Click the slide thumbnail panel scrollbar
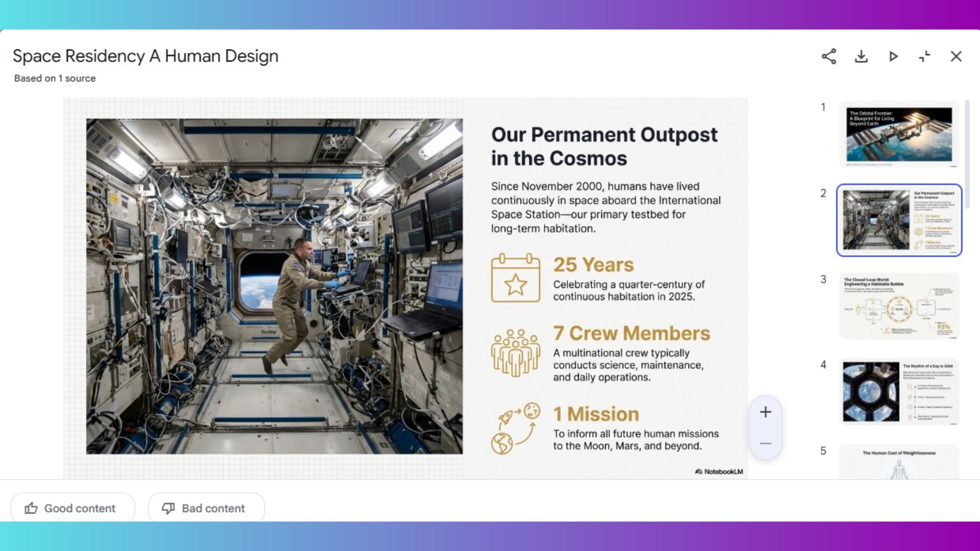980x551 pixels. (967, 153)
